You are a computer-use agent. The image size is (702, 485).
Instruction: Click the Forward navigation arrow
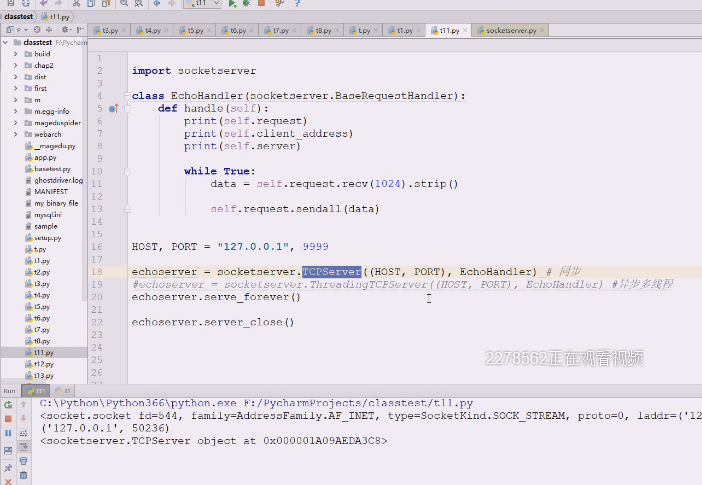171,4
